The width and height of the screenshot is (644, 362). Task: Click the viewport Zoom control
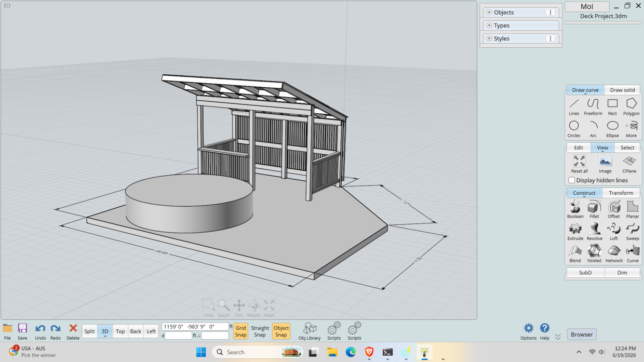[223, 307]
